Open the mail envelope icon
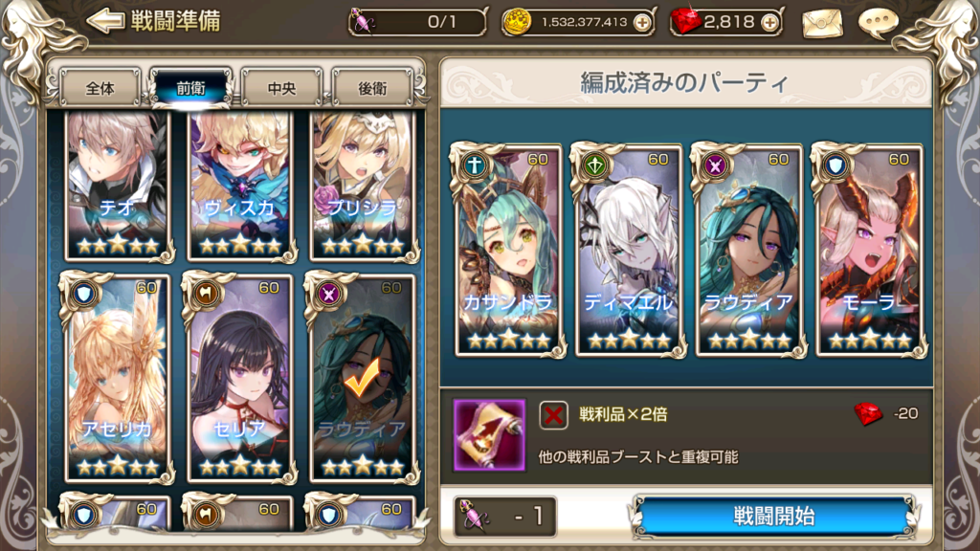Screen dimensions: 980x551 [x=822, y=23]
